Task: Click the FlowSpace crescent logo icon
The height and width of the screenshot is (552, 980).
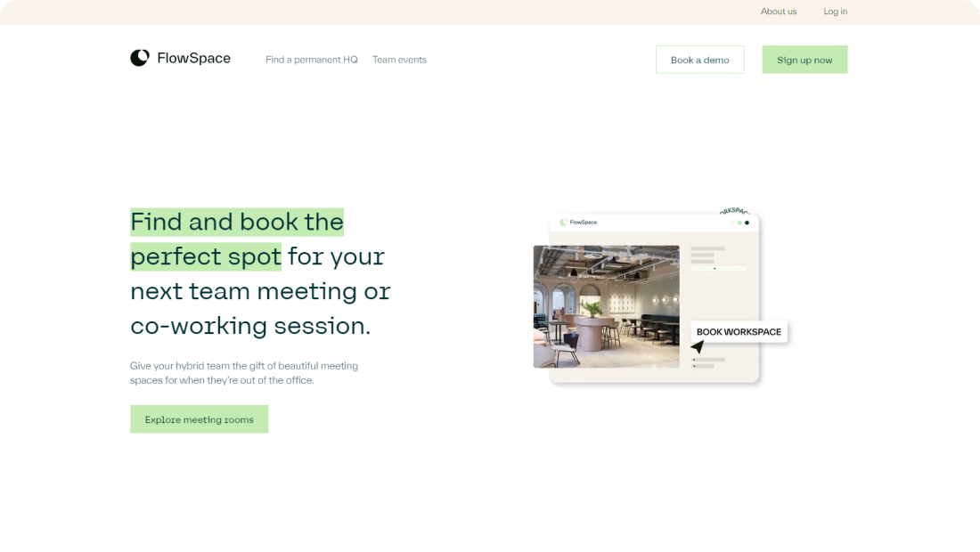Action: [x=139, y=58]
